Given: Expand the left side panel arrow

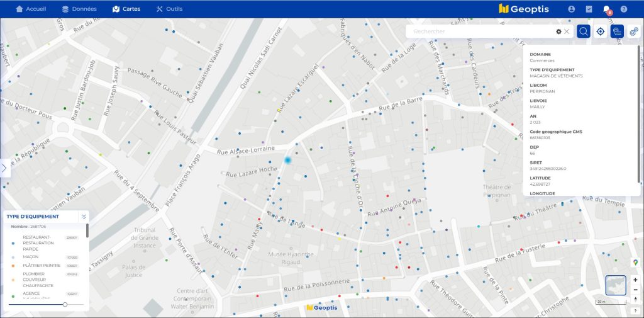Looking at the screenshot, I should (4, 168).
